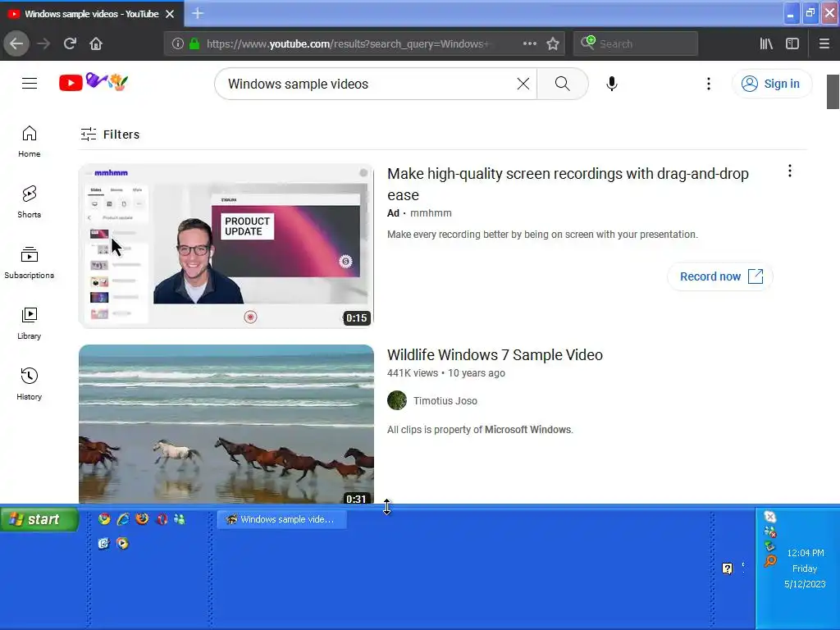Open Library in sidebar
Image resolution: width=840 pixels, height=630 pixels.
tap(30, 323)
